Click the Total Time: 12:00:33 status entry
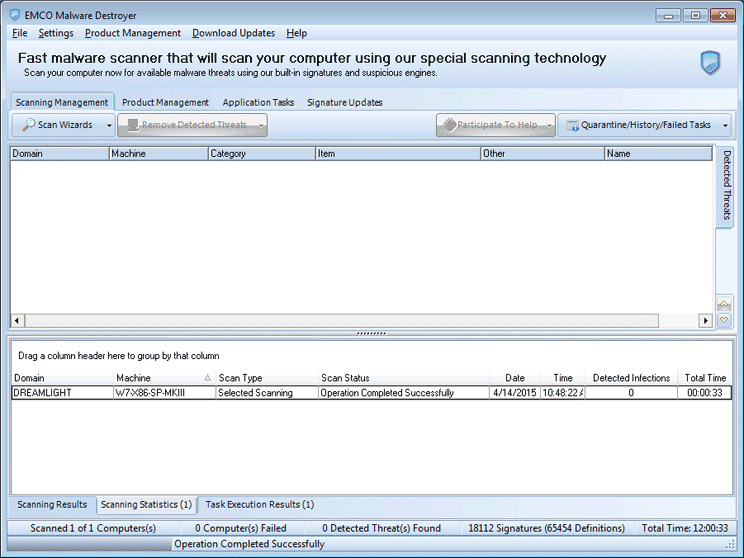The height and width of the screenshot is (558, 744). click(x=685, y=528)
